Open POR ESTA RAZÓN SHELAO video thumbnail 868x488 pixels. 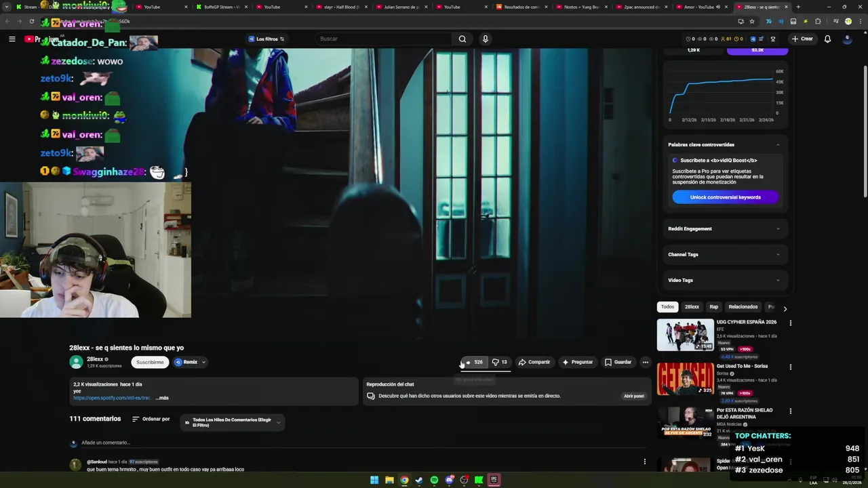pos(685,423)
